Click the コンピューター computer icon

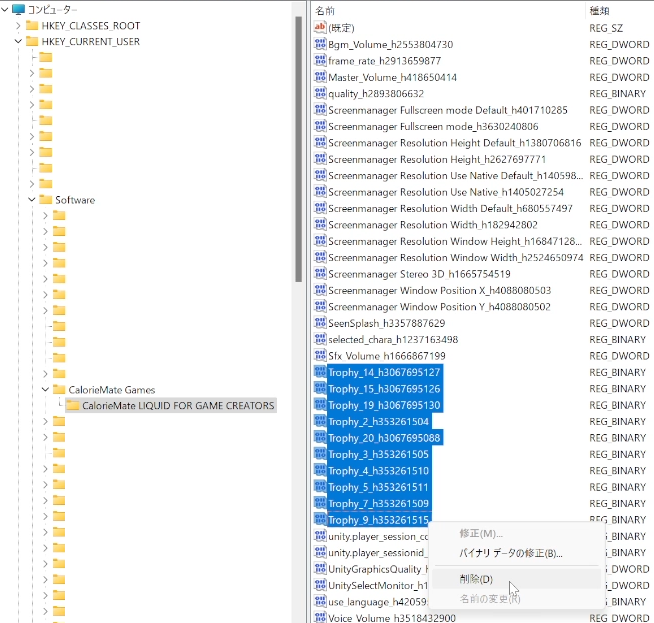[x=18, y=9]
